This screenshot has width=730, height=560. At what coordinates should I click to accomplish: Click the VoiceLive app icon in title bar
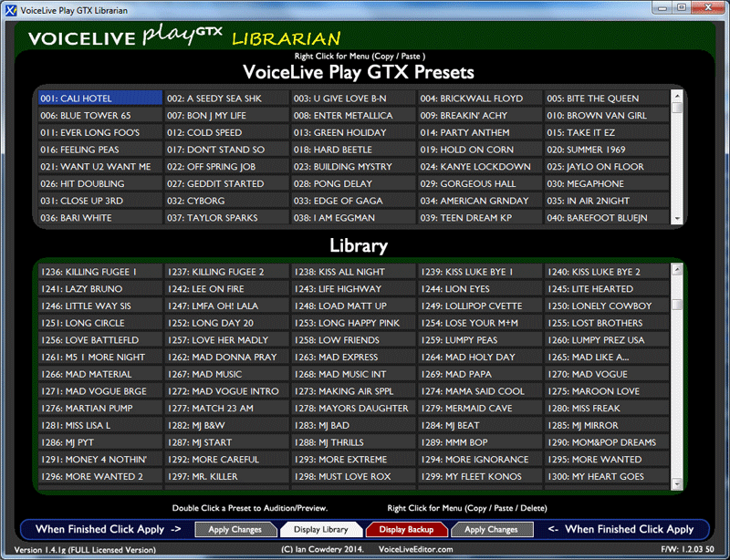tap(11, 9)
